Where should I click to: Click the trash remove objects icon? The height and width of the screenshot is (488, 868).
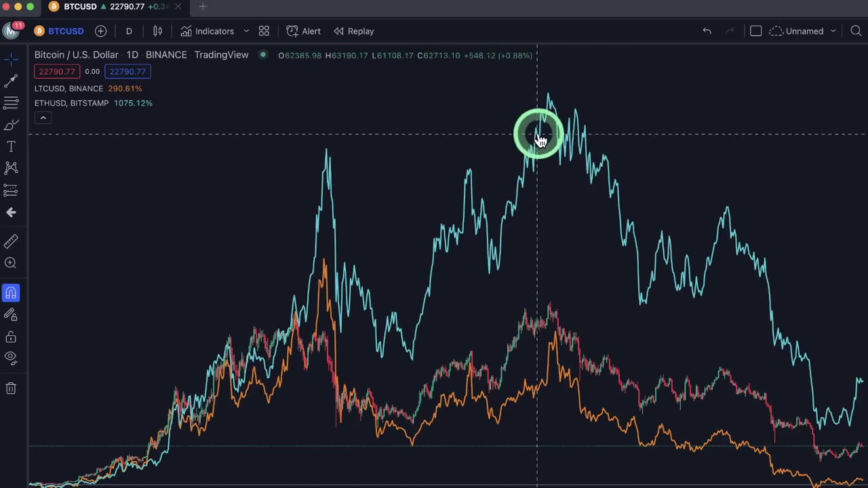[x=11, y=388]
